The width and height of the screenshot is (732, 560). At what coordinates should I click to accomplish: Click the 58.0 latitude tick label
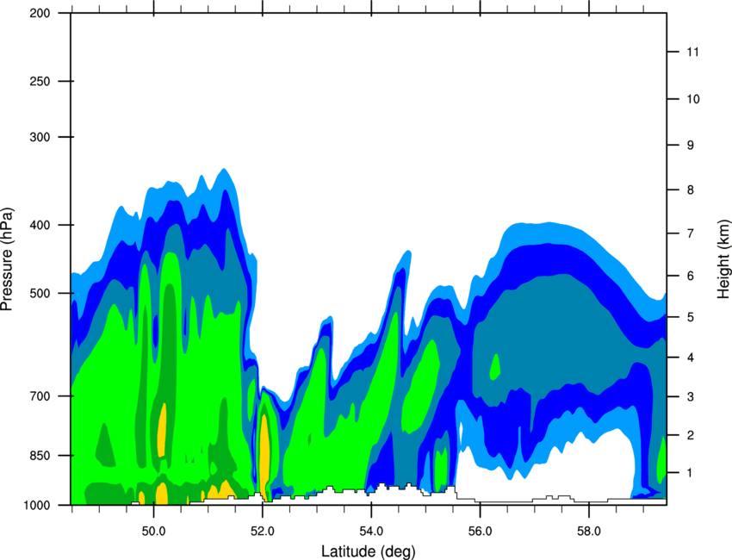(x=589, y=532)
